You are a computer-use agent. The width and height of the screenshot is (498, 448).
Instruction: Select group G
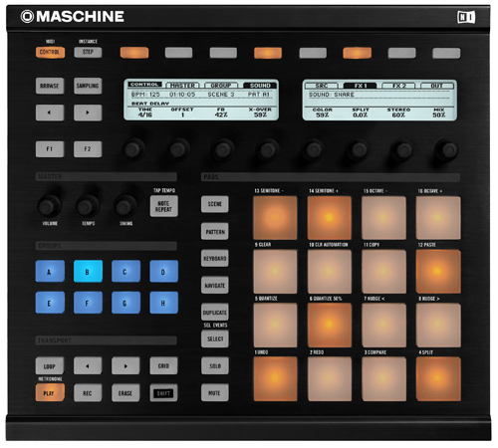pos(125,303)
